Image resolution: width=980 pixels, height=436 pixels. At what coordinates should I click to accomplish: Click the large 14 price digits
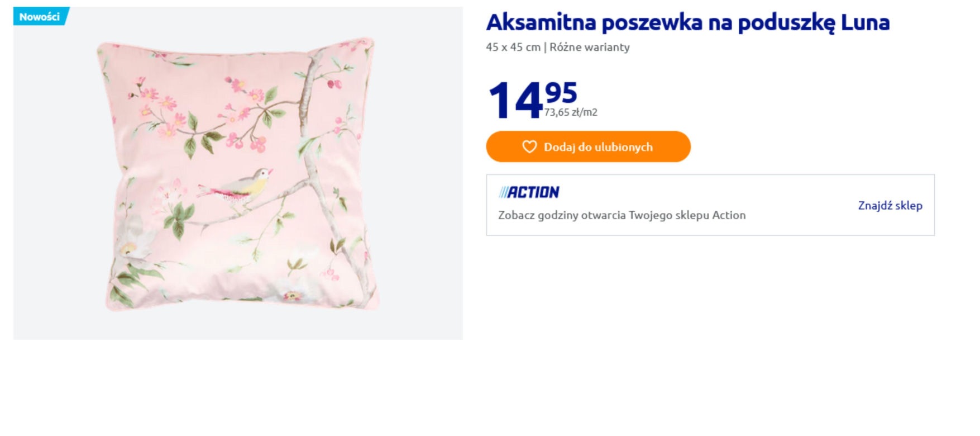[x=515, y=101]
